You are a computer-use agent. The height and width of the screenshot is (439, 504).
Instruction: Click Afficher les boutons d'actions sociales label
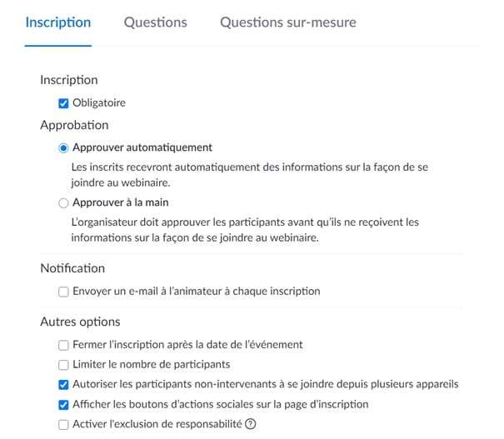coord(221,404)
